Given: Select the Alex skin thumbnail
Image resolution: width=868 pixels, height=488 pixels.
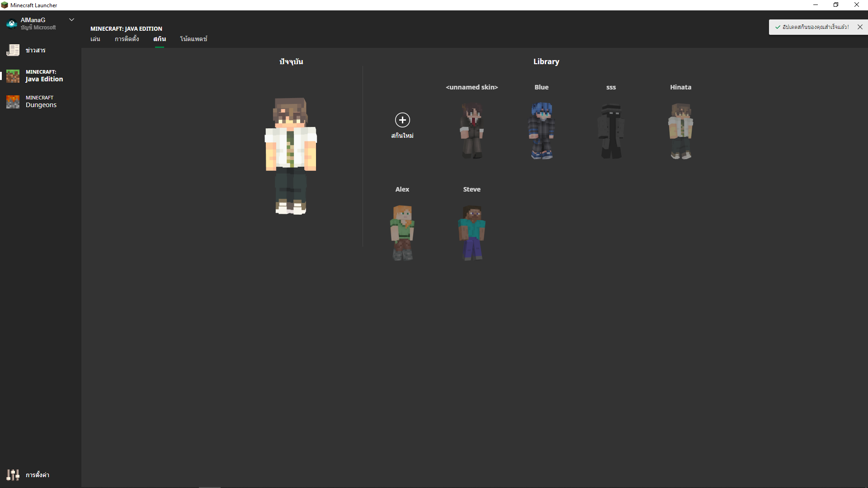Looking at the screenshot, I should click(402, 233).
